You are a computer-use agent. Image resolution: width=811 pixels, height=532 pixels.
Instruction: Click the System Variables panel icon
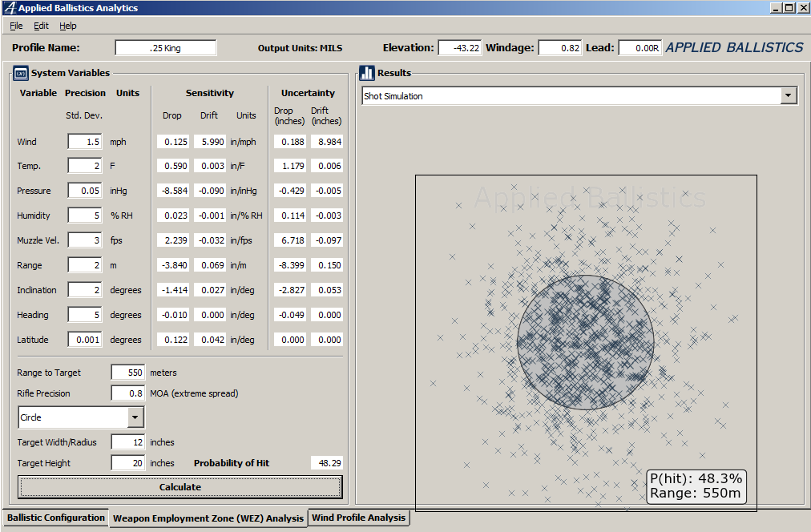(x=21, y=74)
